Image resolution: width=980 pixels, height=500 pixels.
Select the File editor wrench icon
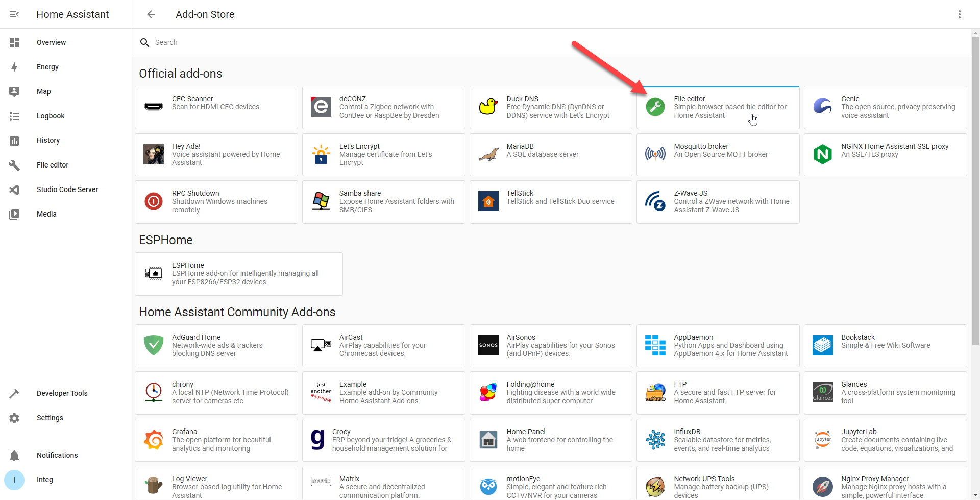[x=14, y=165]
